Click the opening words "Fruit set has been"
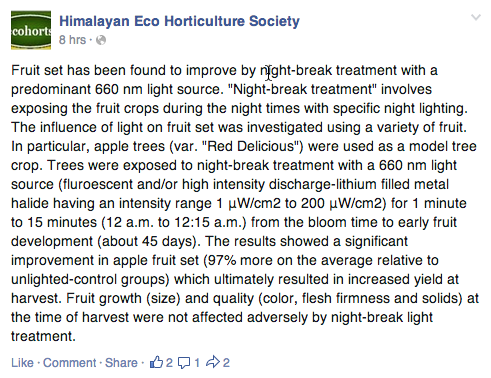 (x=68, y=70)
